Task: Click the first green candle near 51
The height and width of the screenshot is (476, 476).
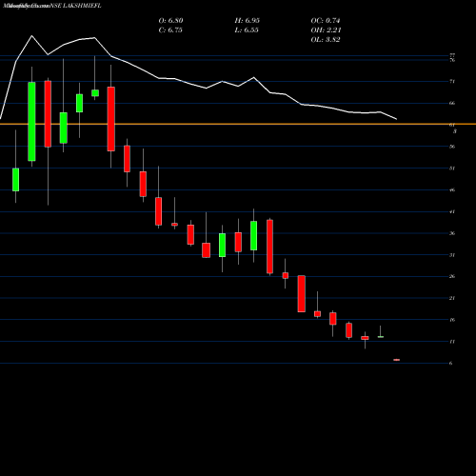Action: 16,180
